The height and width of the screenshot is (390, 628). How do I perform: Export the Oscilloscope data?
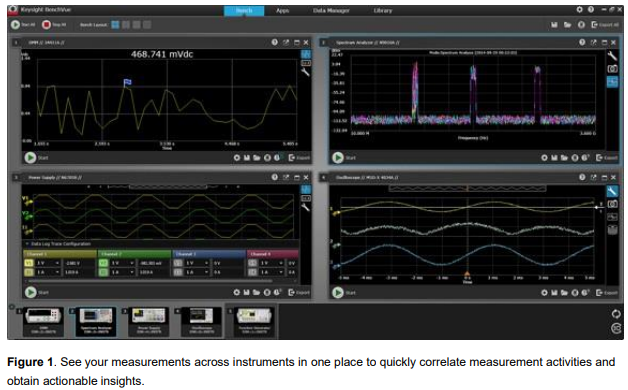click(607, 293)
